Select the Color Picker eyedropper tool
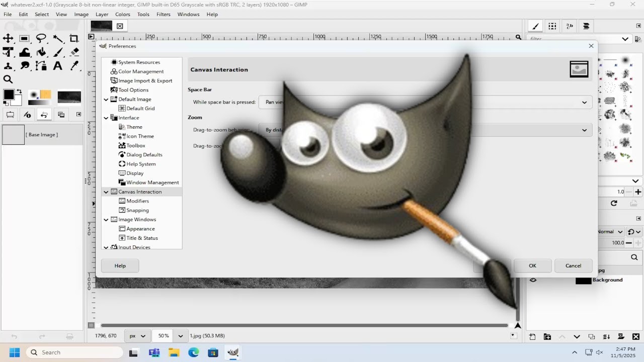The height and width of the screenshot is (362, 644). pyautogui.click(x=74, y=65)
